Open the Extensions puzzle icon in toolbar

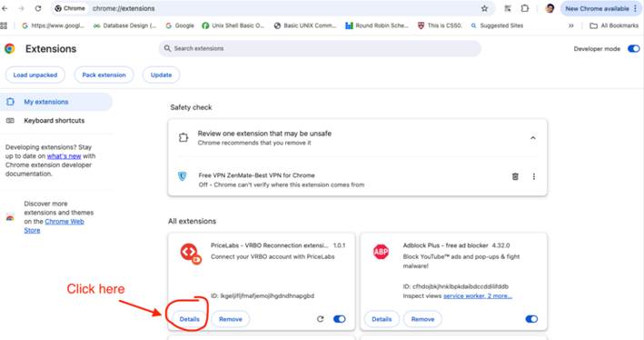click(525, 8)
